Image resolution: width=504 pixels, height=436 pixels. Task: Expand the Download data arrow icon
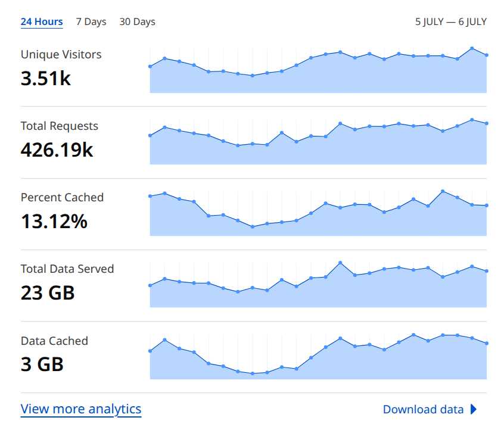coord(474,409)
